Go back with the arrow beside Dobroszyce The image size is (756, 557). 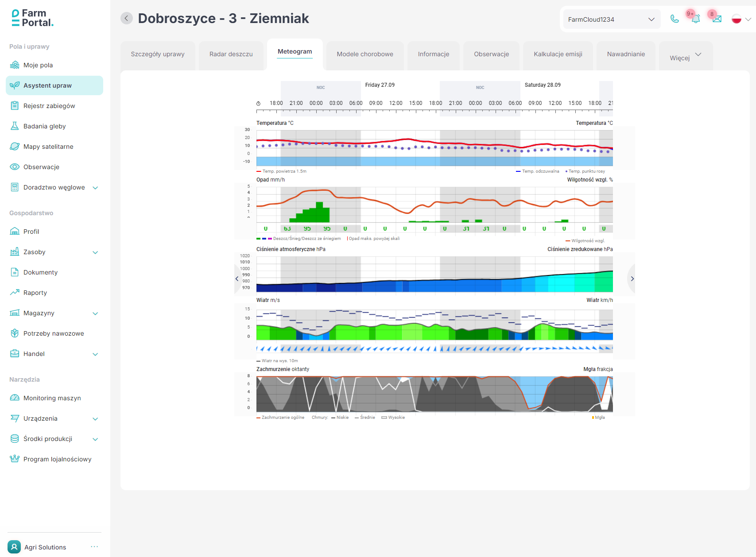[127, 18]
